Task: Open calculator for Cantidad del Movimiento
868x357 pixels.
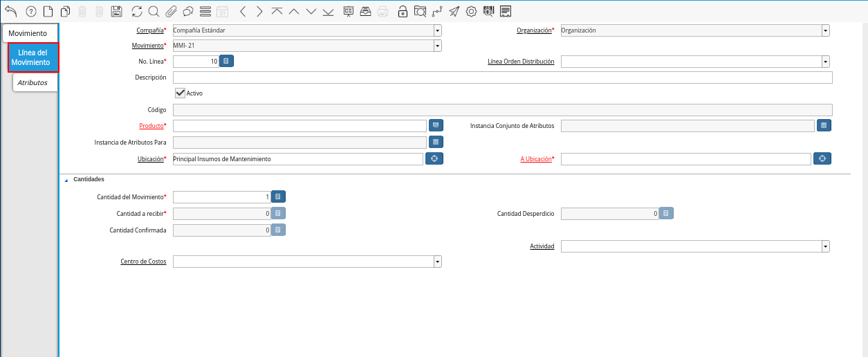Action: tap(278, 196)
